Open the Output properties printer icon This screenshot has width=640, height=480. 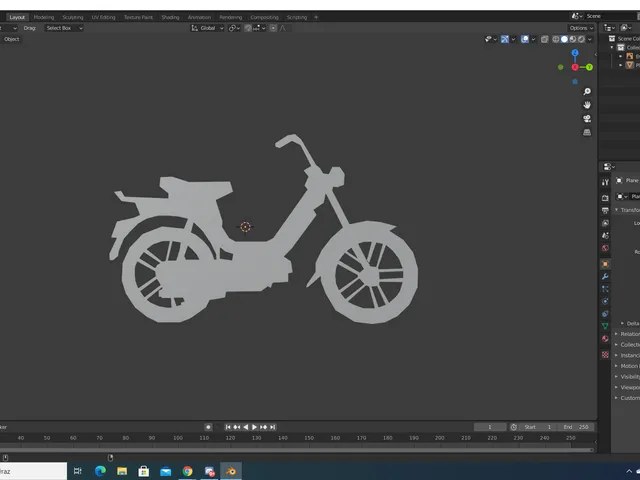click(605, 210)
